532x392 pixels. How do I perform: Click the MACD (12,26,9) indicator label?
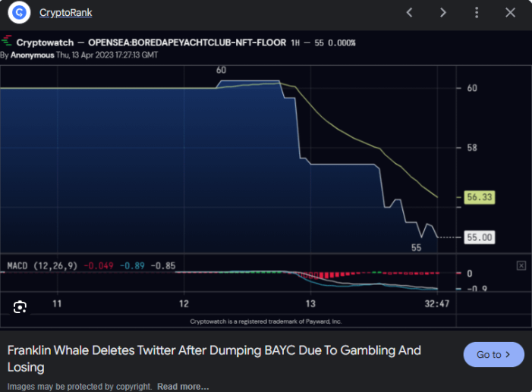pos(42,265)
